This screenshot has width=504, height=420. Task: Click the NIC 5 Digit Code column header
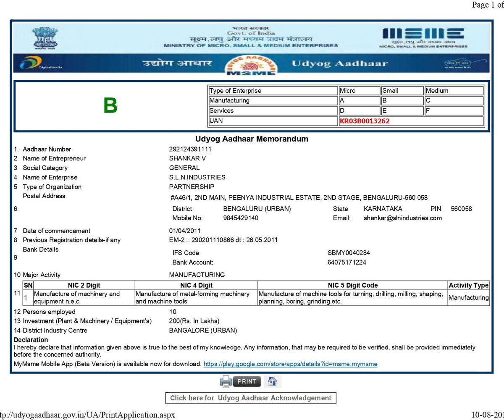(x=352, y=285)
